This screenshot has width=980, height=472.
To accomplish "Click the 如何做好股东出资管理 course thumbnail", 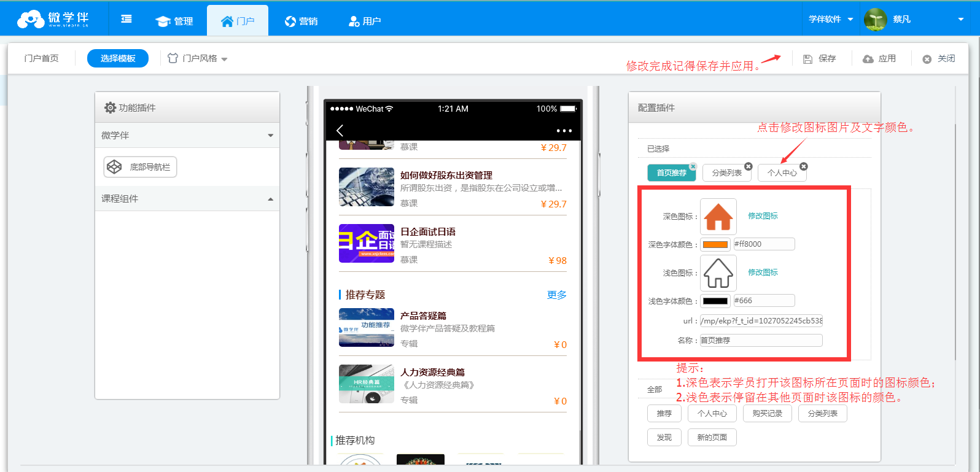I will coord(367,187).
